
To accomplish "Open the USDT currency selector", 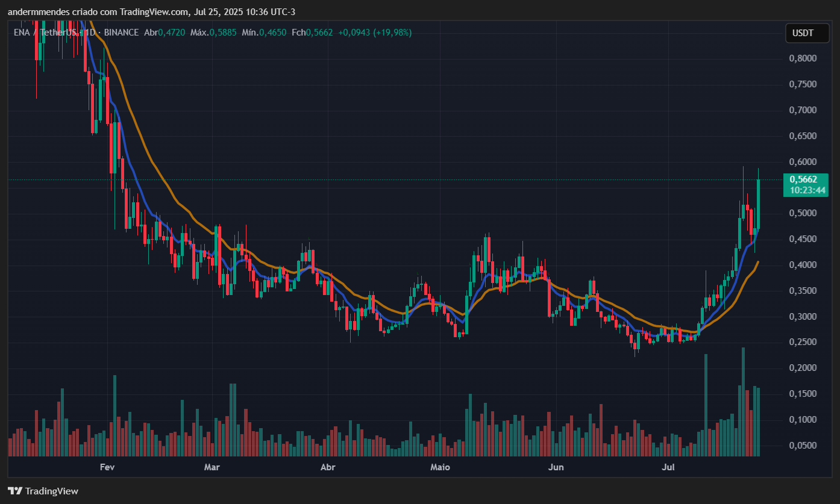I will click(807, 33).
